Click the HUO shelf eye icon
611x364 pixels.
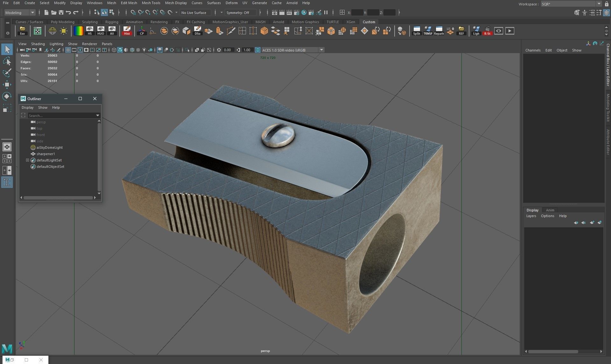pyautogui.click(x=101, y=31)
